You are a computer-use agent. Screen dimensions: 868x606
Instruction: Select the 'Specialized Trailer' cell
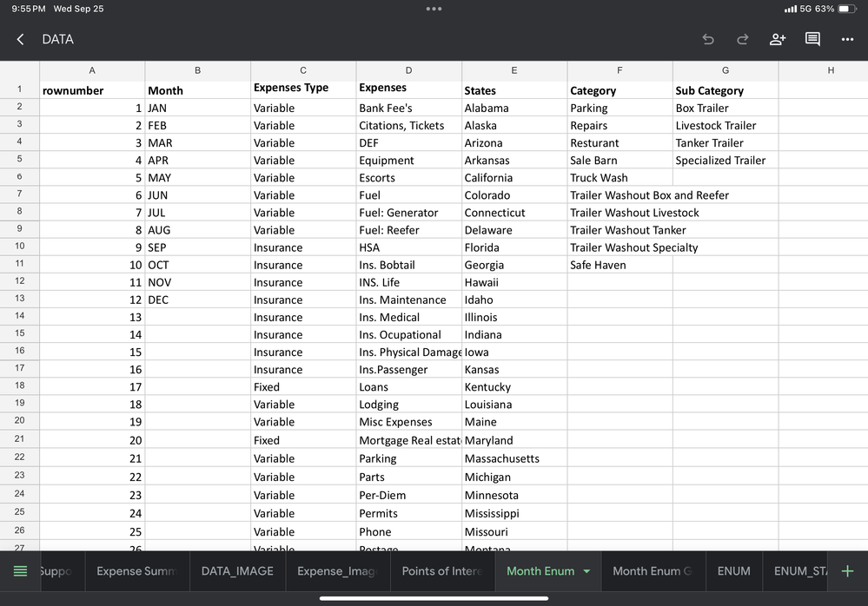(x=726, y=161)
